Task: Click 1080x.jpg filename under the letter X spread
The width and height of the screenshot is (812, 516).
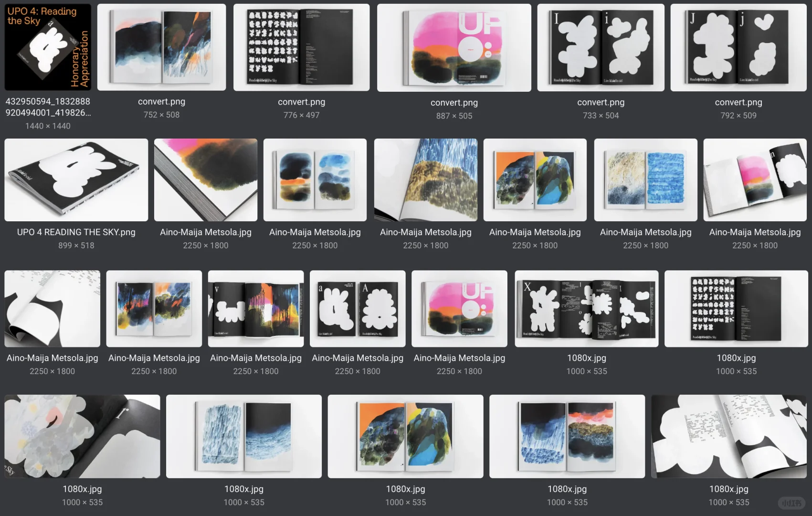Action: click(x=587, y=358)
